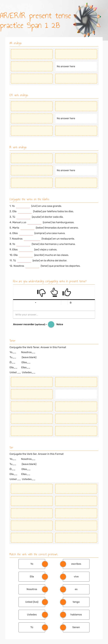Click 'No answer here' box under ER endings
The width and height of the screenshot is (108, 644).
[76, 118]
